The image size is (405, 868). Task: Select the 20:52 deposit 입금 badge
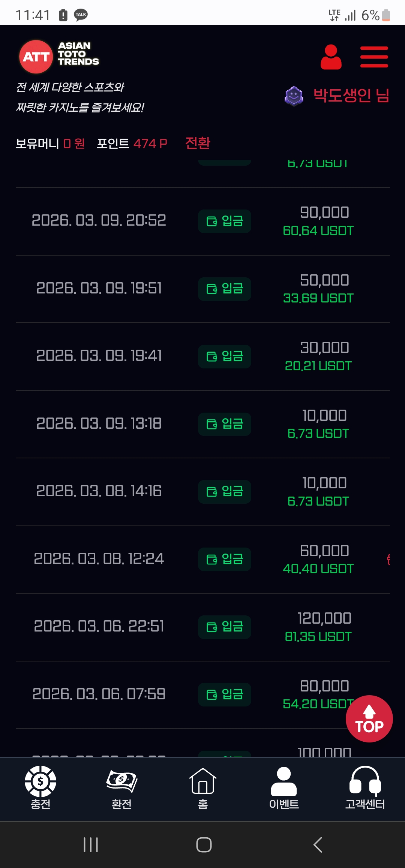point(225,221)
